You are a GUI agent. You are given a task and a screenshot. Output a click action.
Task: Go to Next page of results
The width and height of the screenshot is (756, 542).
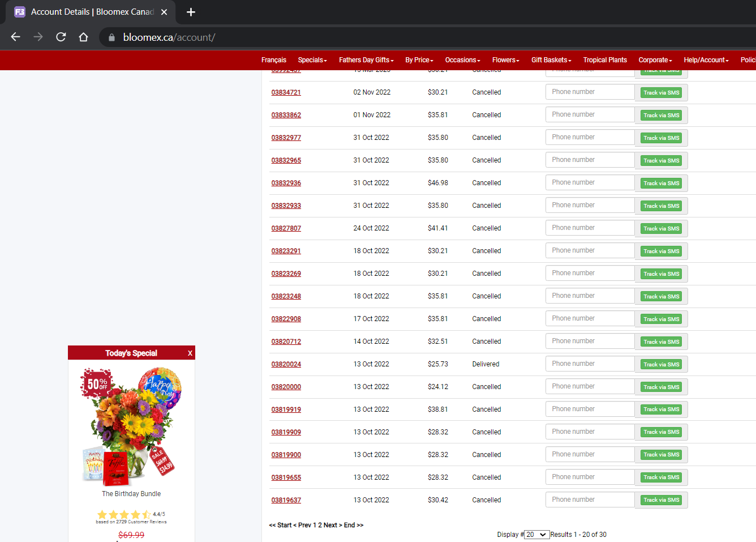tap(330, 525)
